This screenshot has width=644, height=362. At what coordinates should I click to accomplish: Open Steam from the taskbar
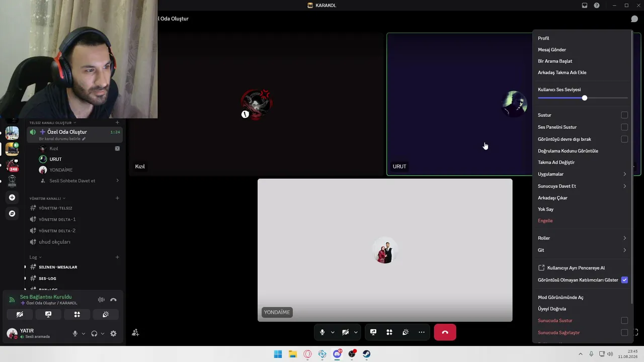tap(367, 354)
